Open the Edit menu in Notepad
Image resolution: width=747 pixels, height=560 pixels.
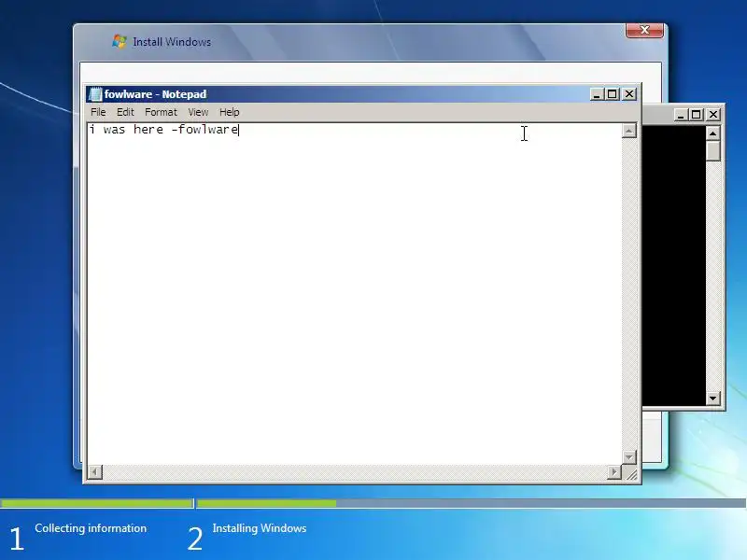[x=125, y=112]
